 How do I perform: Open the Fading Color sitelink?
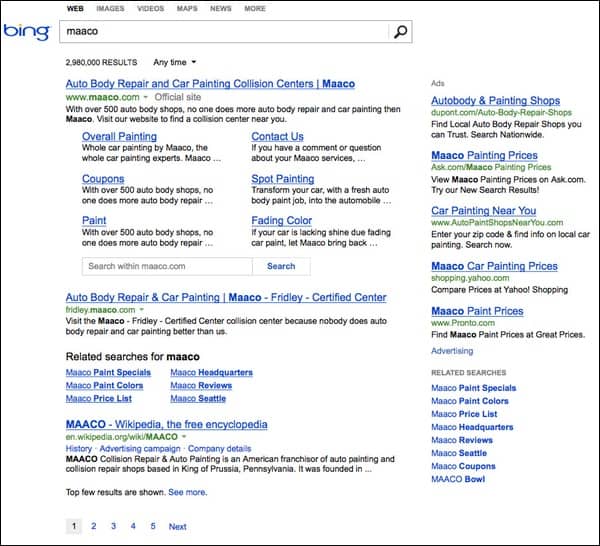point(282,220)
